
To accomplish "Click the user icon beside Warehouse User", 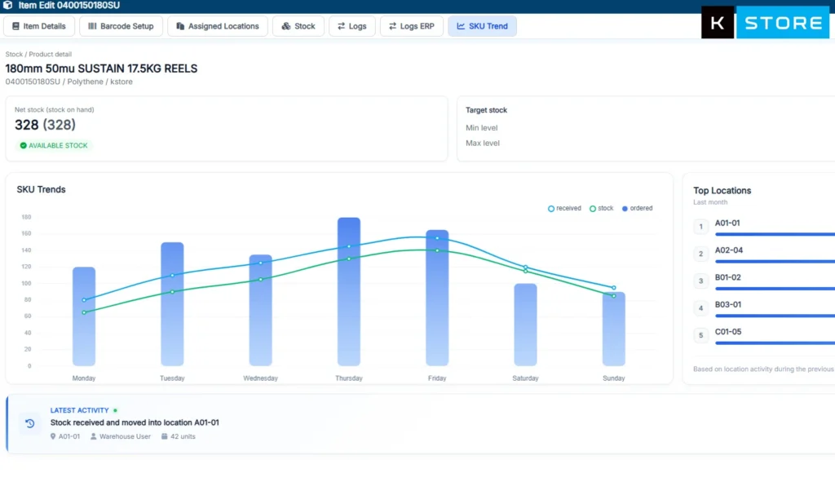I will pyautogui.click(x=93, y=436).
